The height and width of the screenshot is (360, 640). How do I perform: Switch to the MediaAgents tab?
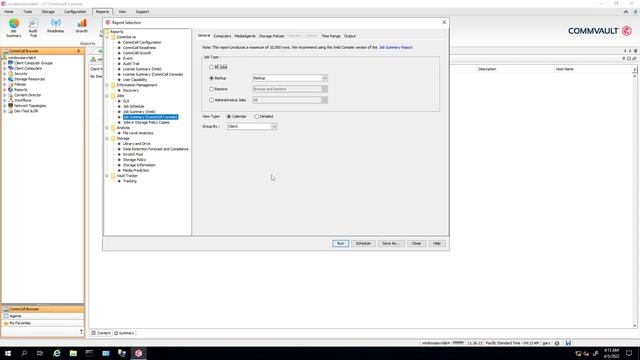tap(245, 36)
